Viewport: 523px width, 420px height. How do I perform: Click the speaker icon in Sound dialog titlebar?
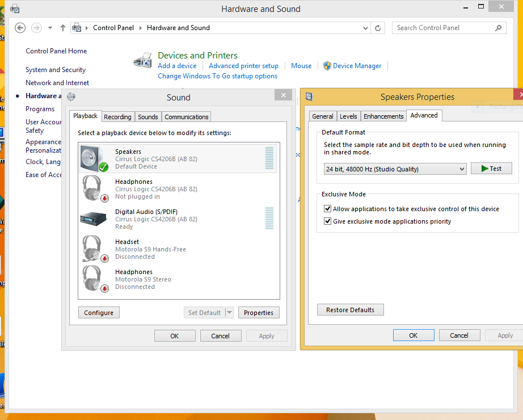[x=70, y=97]
